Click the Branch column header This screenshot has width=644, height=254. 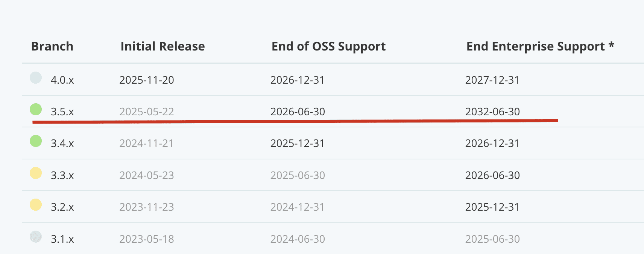pos(52,46)
